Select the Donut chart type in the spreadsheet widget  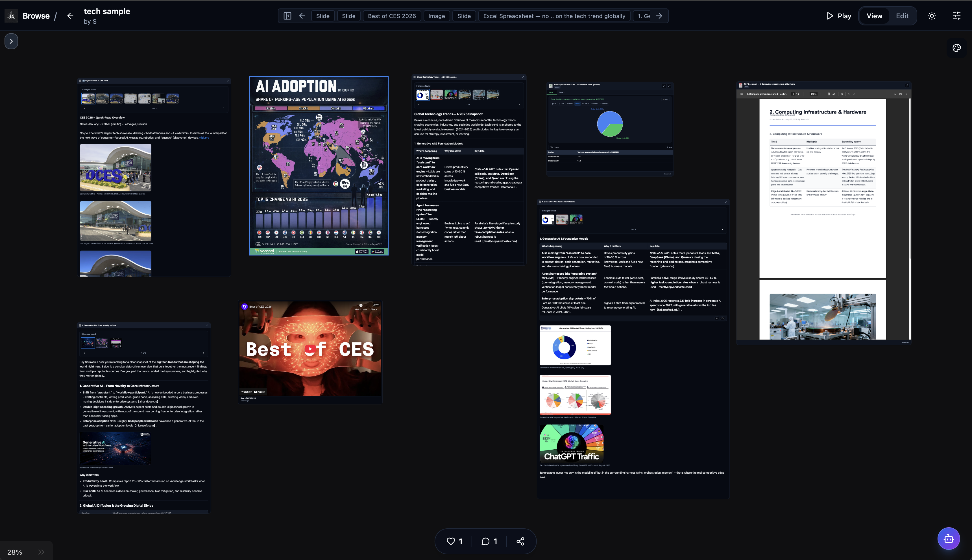tap(586, 104)
